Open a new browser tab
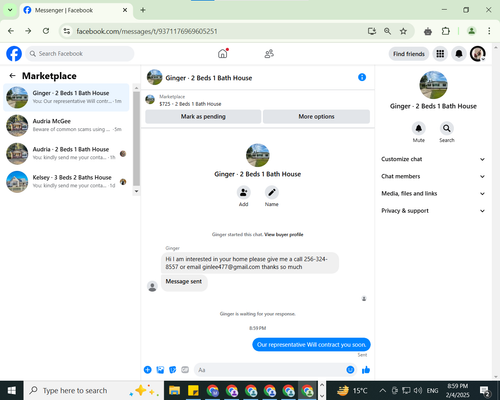This screenshot has height=400, width=500. pyautogui.click(x=143, y=10)
